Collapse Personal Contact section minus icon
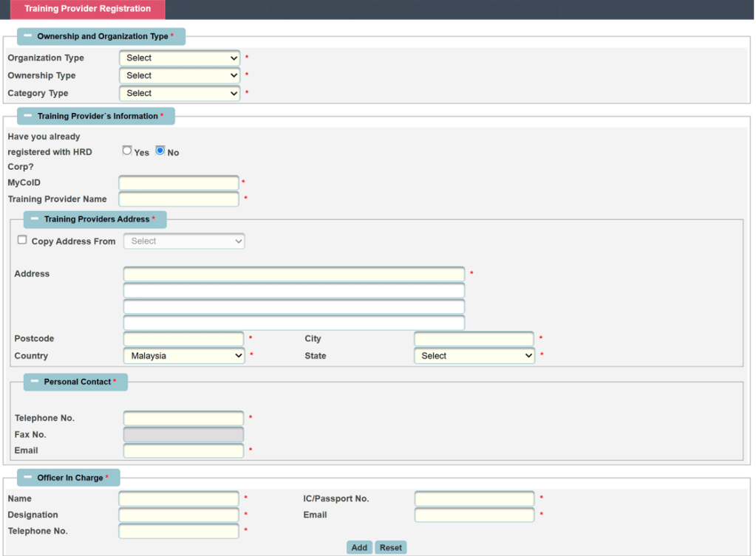The width and height of the screenshot is (756, 556). coord(34,382)
